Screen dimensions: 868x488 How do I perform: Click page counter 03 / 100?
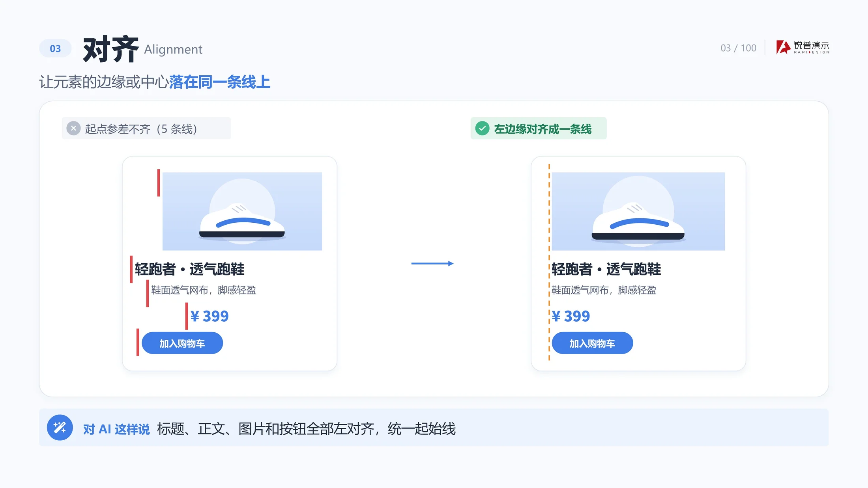point(738,48)
